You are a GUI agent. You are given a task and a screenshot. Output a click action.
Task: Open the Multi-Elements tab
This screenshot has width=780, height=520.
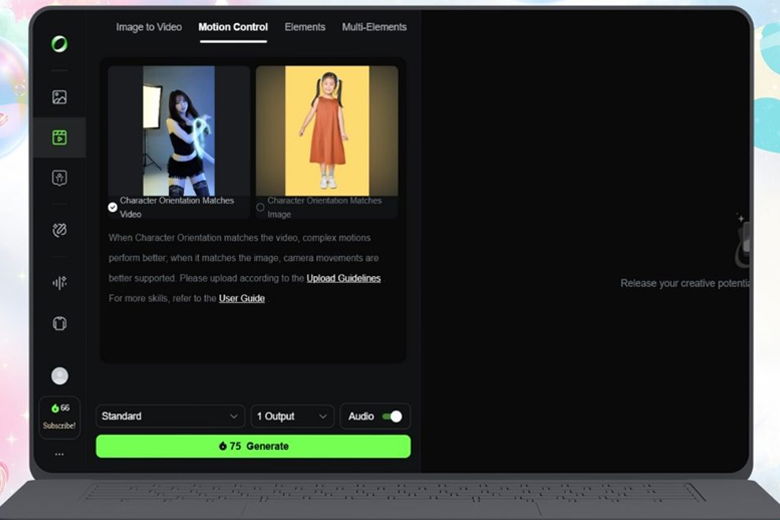374,27
